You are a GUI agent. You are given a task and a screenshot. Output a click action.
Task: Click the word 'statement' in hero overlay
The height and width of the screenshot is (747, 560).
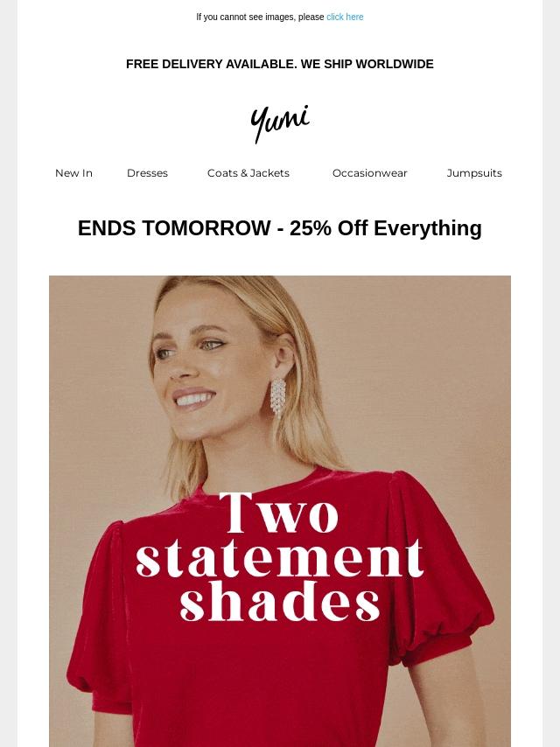tap(280, 557)
